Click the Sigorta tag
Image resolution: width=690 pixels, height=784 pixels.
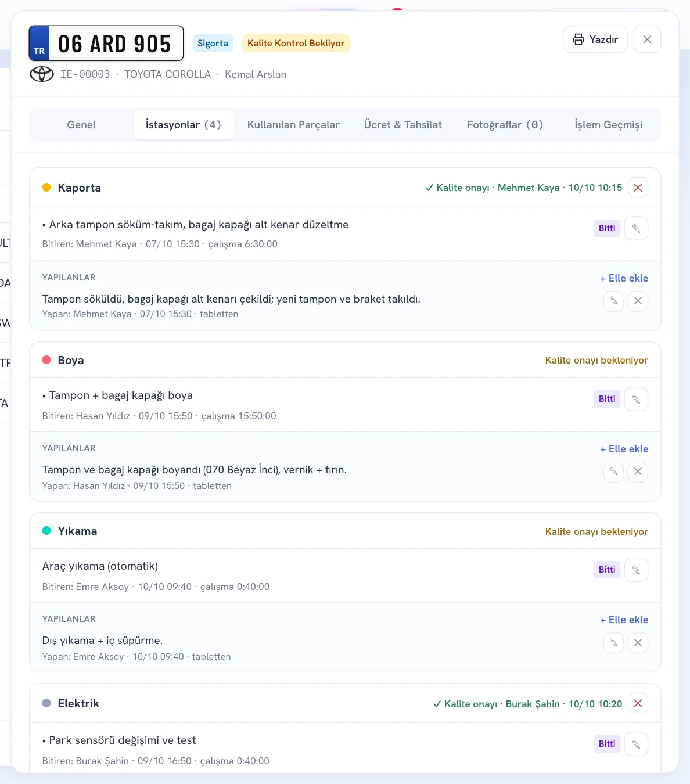[213, 43]
